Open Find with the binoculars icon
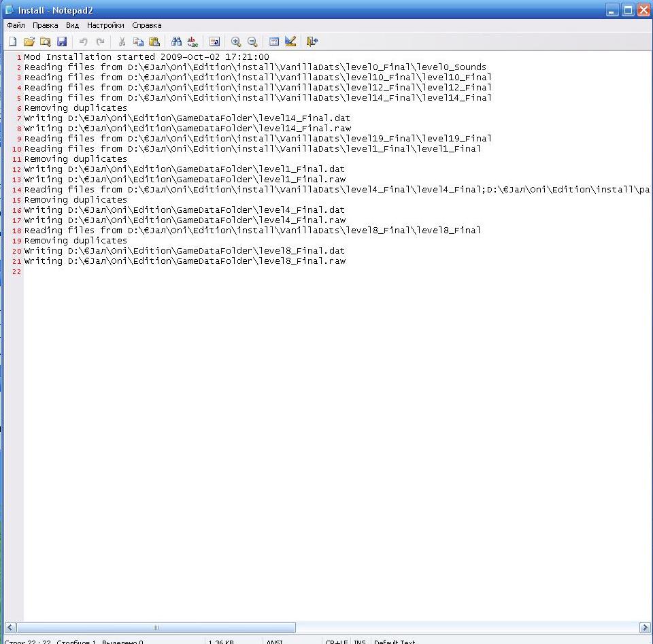Viewport: 653px width, 644px height. click(x=176, y=41)
